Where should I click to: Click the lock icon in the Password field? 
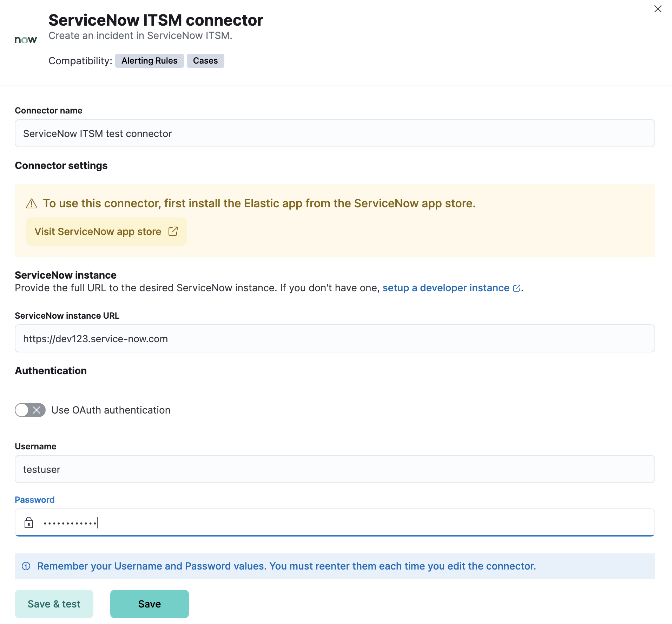tap(29, 523)
